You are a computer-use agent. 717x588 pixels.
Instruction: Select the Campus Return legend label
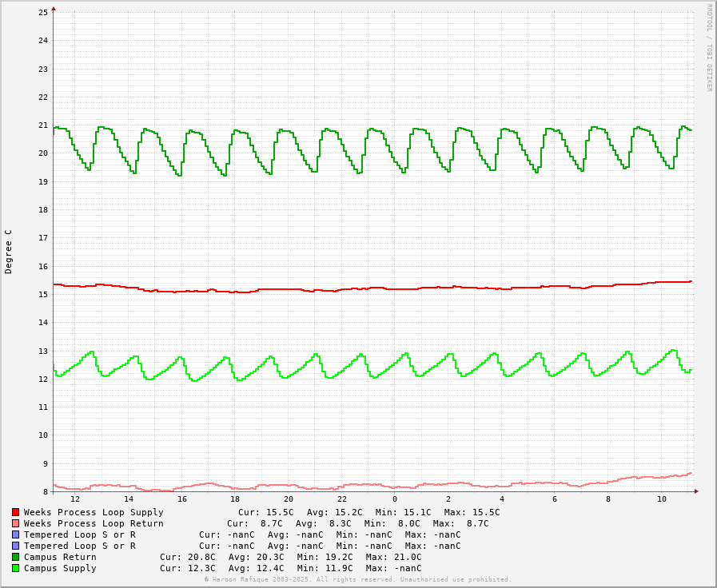point(60,557)
